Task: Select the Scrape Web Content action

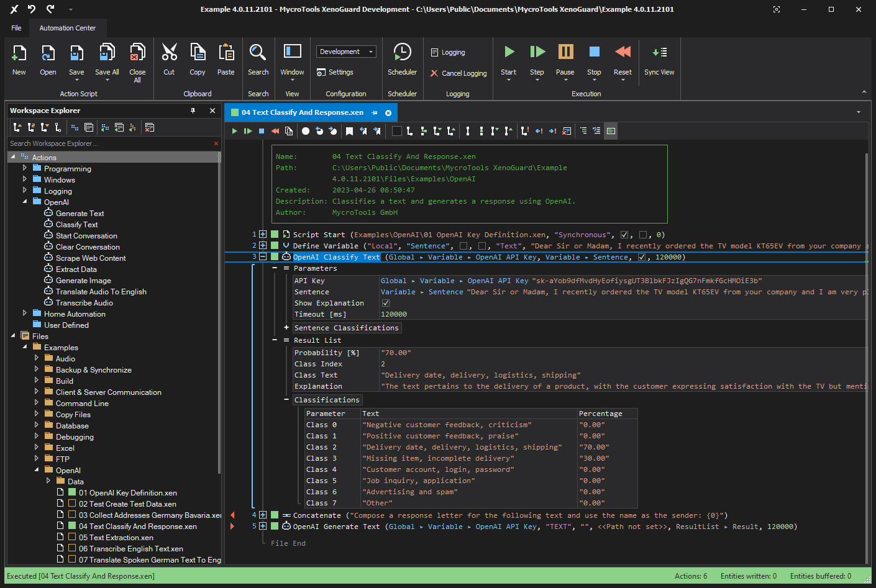Action: 91,258
